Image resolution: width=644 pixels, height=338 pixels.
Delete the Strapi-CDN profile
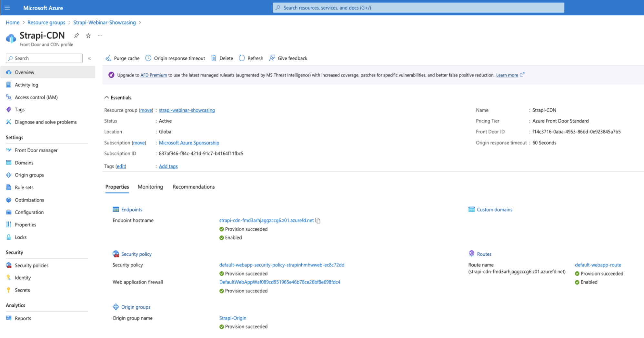(222, 58)
